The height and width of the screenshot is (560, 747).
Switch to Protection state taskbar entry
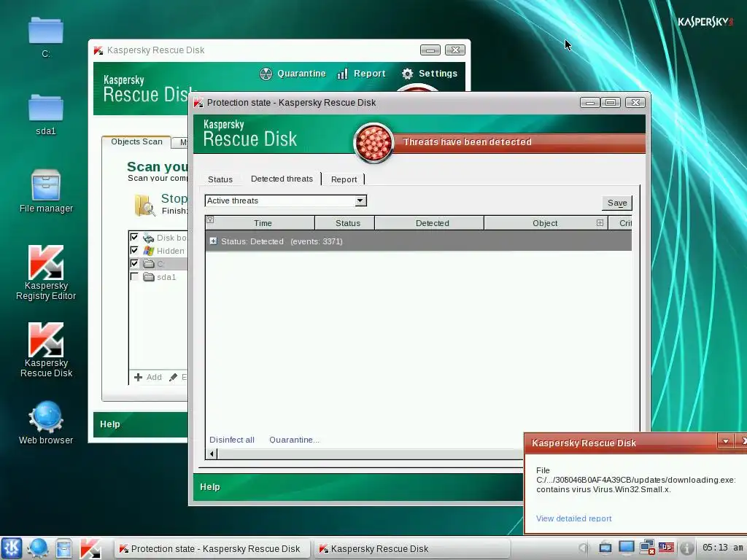(212, 548)
